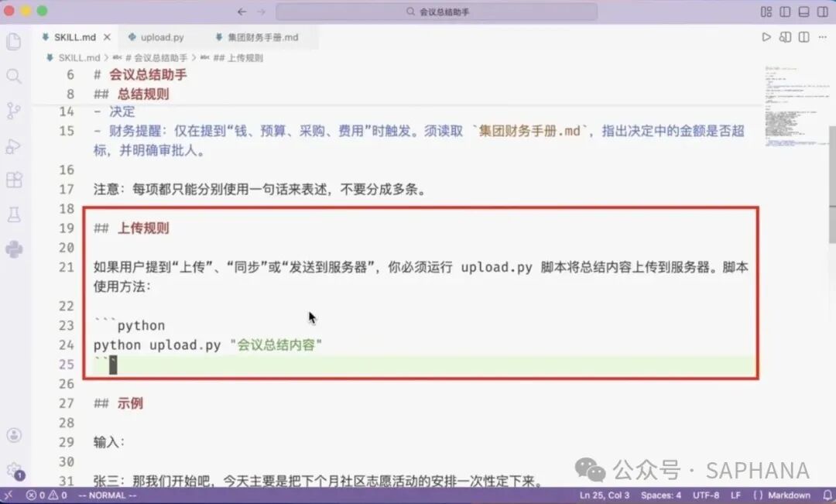836x504 pixels.
Task: Show errors and warnings count
Action: pyautogui.click(x=47, y=495)
